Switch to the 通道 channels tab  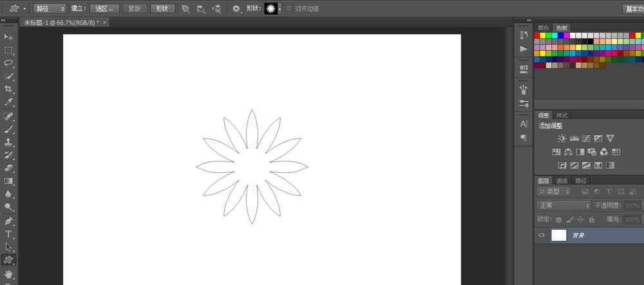tap(562, 181)
